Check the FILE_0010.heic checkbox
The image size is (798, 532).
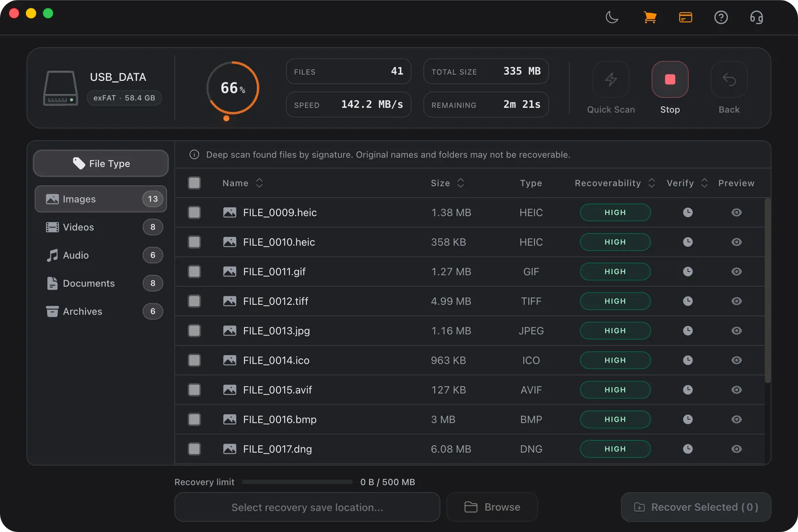(x=194, y=242)
